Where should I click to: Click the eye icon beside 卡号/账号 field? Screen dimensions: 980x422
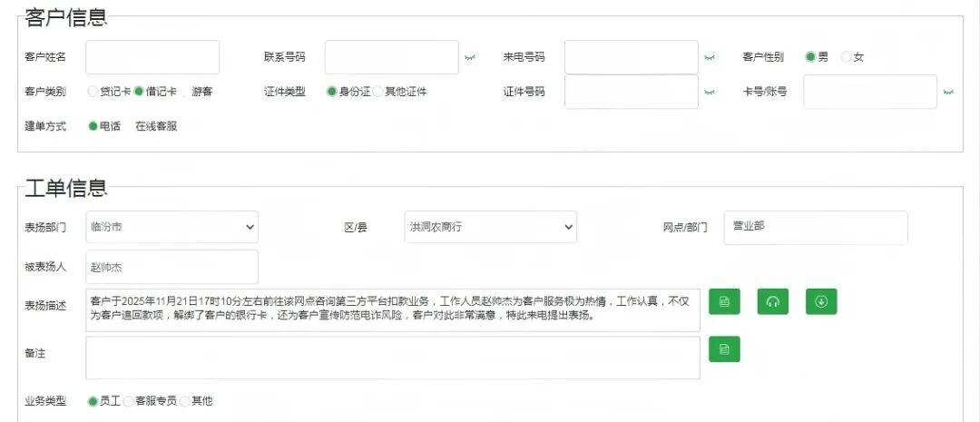(x=948, y=93)
